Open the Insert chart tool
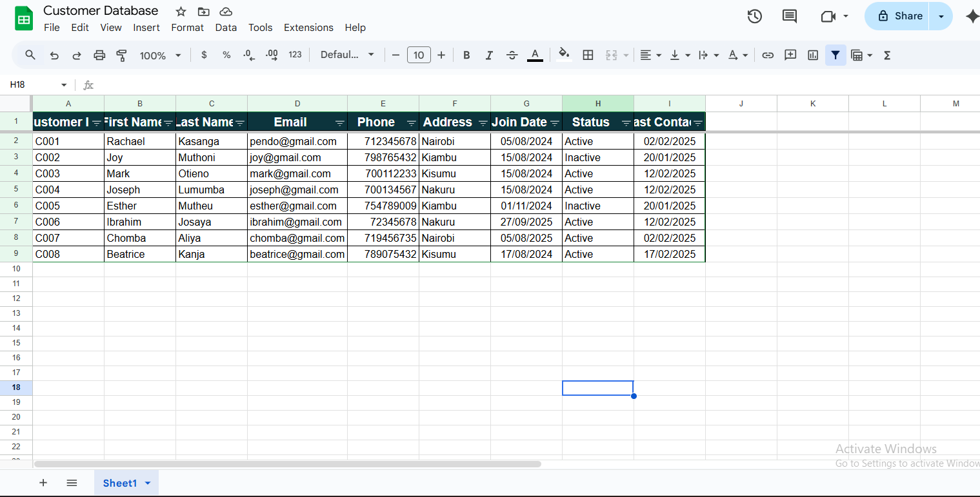980x497 pixels. (812, 55)
